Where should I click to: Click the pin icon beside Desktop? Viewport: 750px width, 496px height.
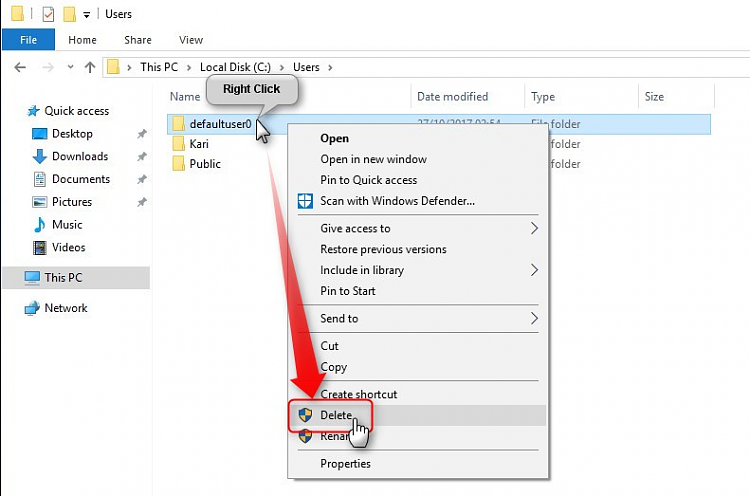coord(142,134)
